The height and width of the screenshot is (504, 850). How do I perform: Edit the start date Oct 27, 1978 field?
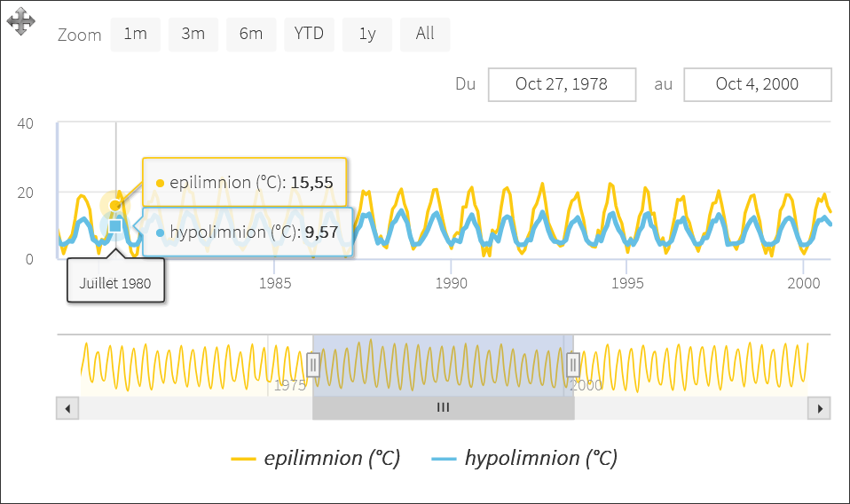pos(562,84)
